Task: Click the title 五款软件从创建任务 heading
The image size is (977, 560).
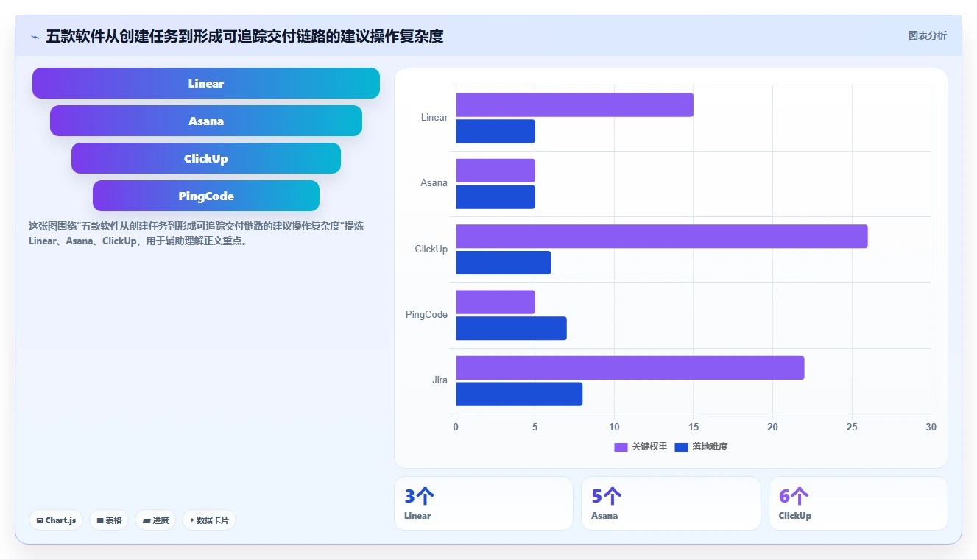Action: pyautogui.click(x=244, y=36)
